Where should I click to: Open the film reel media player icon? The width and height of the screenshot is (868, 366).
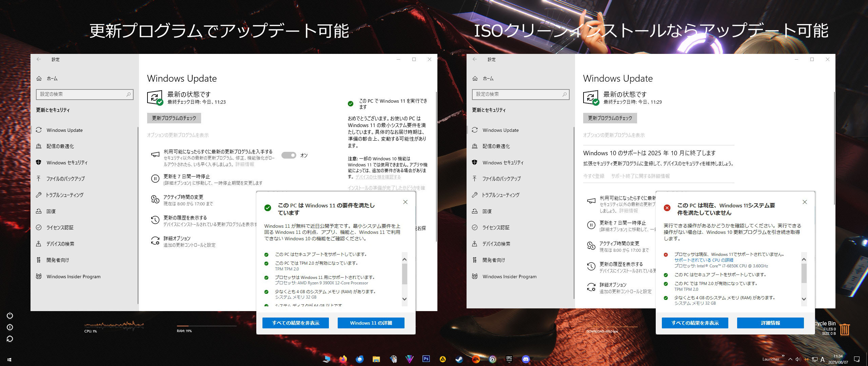393,359
